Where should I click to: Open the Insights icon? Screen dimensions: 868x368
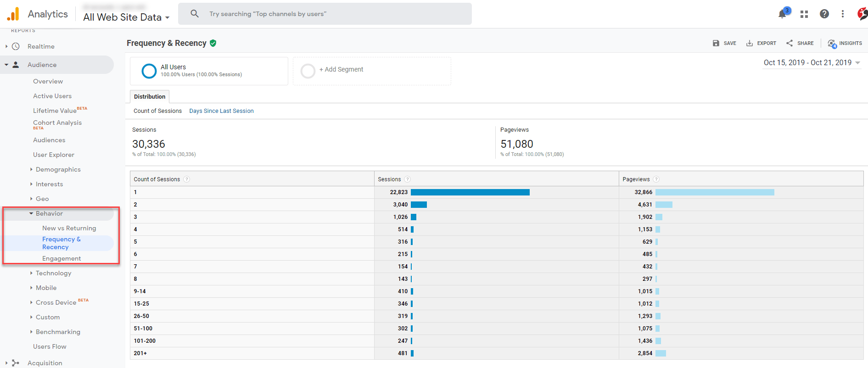click(832, 44)
